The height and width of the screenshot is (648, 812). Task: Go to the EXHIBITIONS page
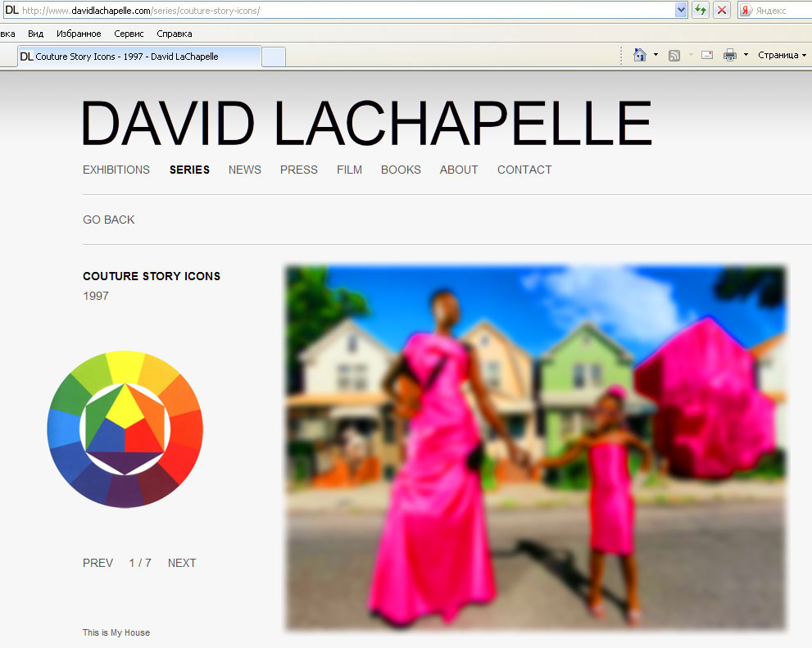click(116, 170)
